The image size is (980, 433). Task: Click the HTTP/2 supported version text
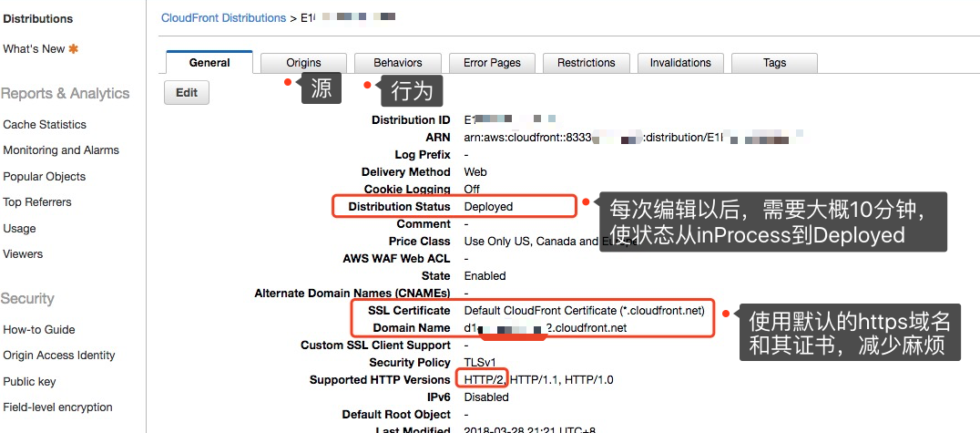[x=485, y=380]
